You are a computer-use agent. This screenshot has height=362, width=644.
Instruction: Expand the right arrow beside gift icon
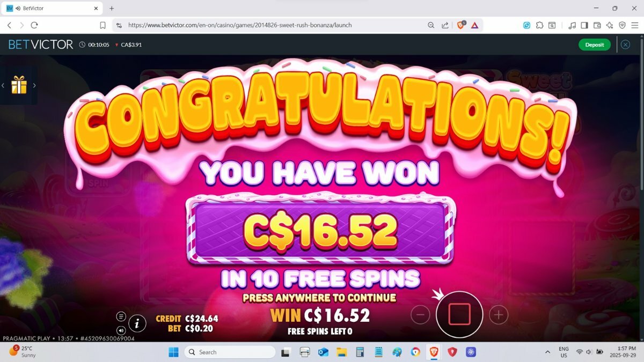click(34, 85)
